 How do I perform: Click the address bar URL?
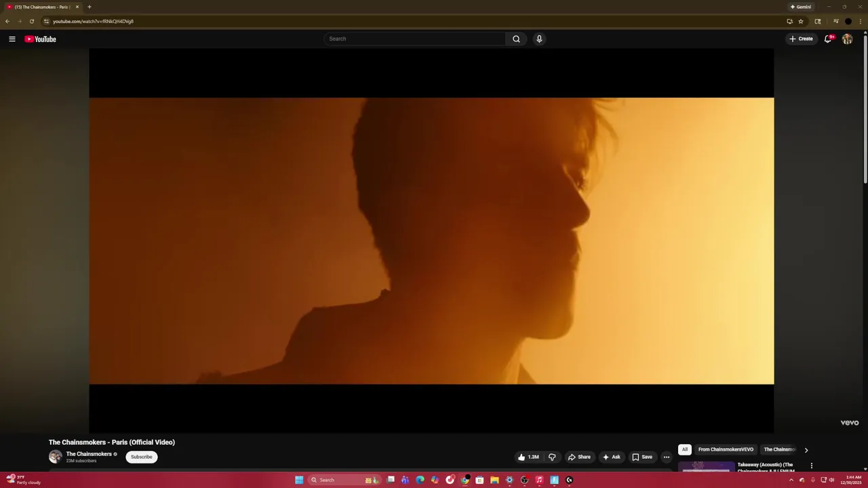[x=93, y=21]
